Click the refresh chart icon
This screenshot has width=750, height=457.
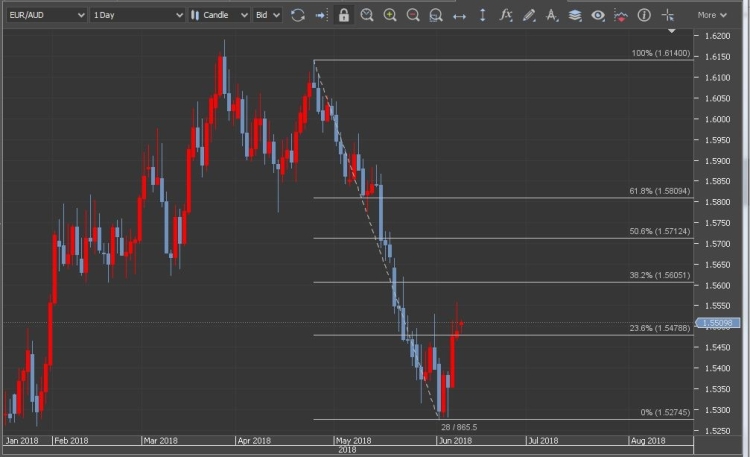[298, 15]
